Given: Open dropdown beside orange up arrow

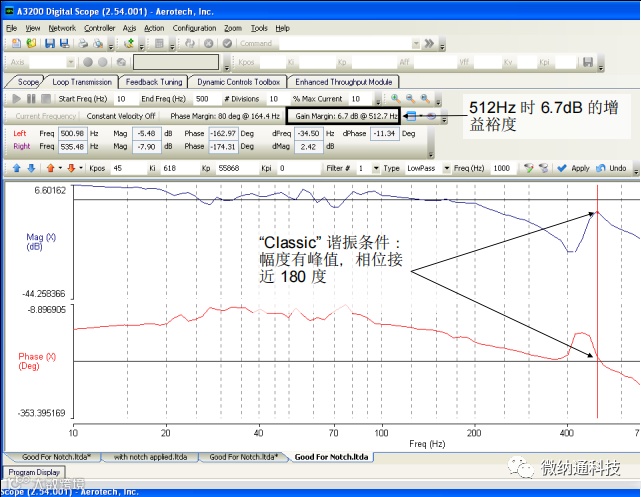Looking at the screenshot, I should tap(60, 168).
